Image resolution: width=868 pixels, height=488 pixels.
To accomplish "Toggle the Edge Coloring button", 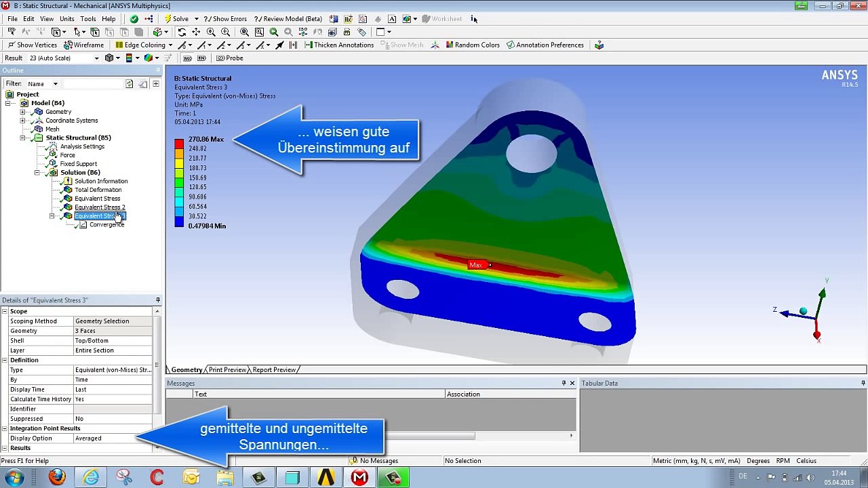I will (x=140, y=45).
